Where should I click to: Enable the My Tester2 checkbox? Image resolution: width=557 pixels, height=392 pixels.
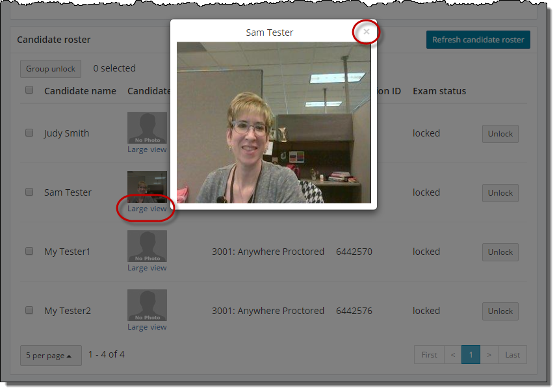click(29, 311)
